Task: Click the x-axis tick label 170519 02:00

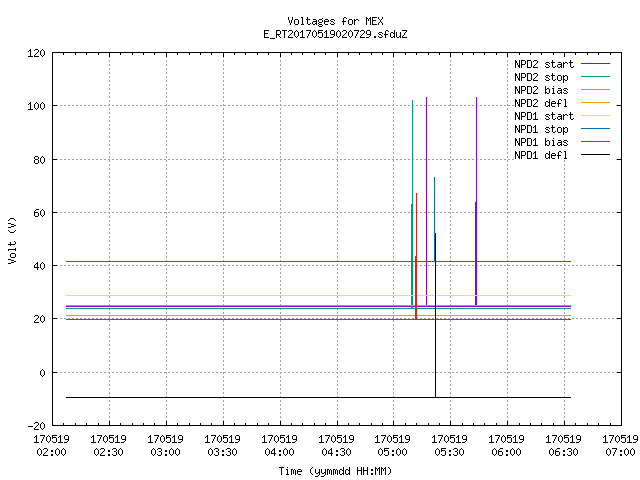Action: click(51, 446)
